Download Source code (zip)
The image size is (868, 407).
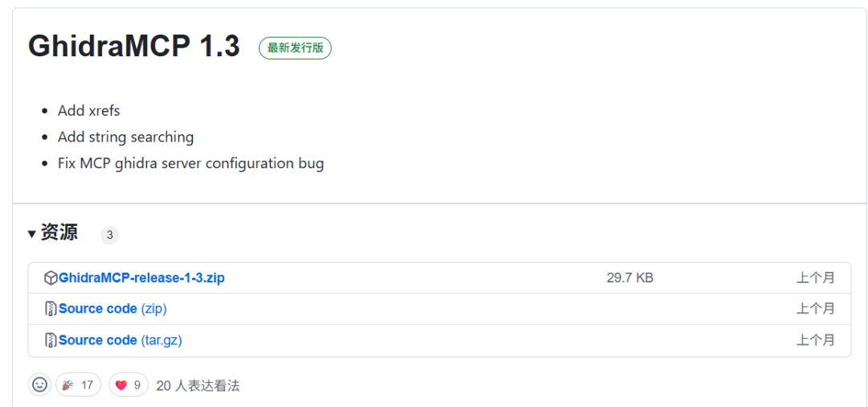113,309
